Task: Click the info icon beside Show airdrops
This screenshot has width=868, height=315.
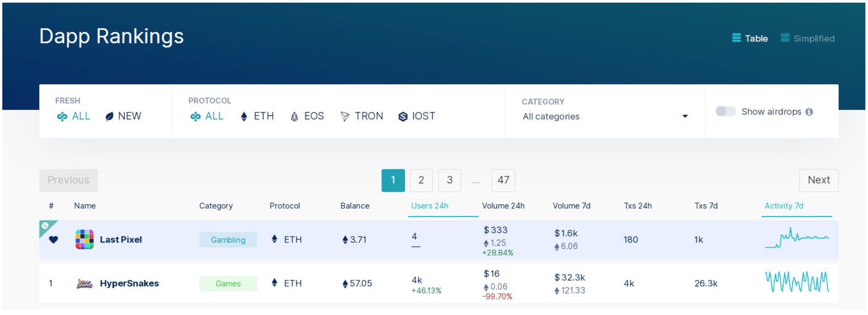Action: [809, 112]
